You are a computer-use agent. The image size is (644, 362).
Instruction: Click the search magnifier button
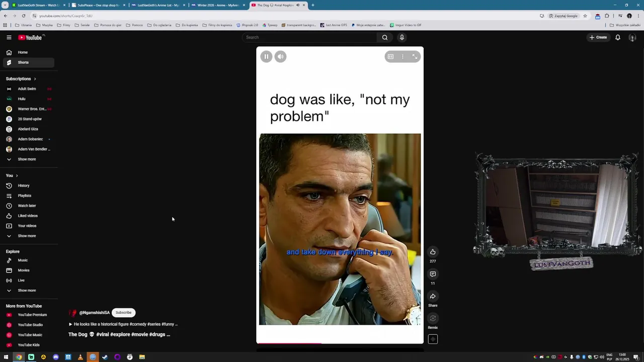click(385, 37)
